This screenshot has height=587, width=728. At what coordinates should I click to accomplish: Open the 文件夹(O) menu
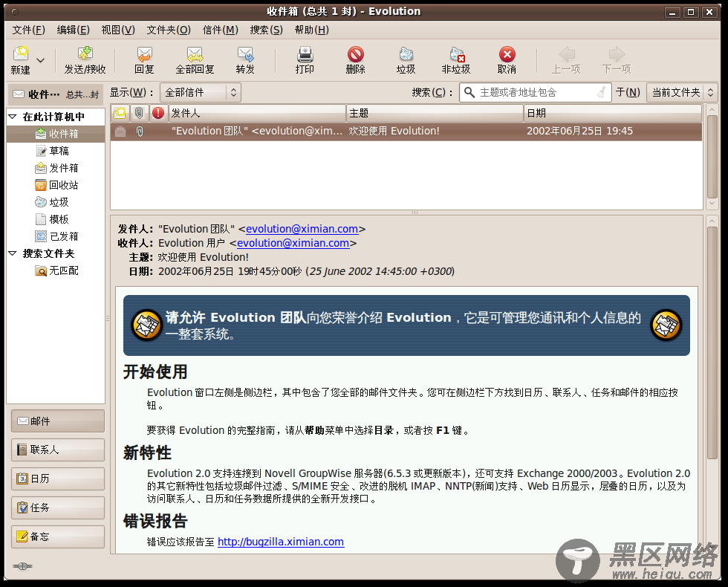pyautogui.click(x=169, y=30)
